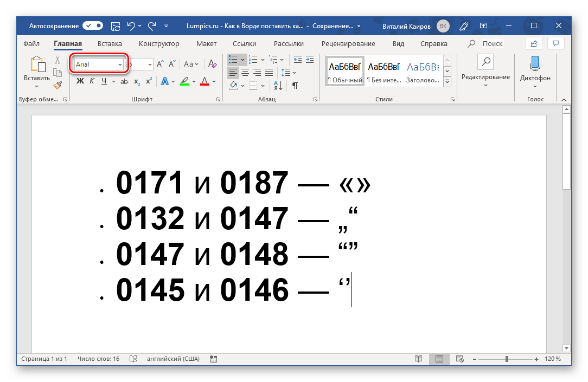Click the Диктофон dictate button
The width and height of the screenshot is (588, 382).
(535, 72)
